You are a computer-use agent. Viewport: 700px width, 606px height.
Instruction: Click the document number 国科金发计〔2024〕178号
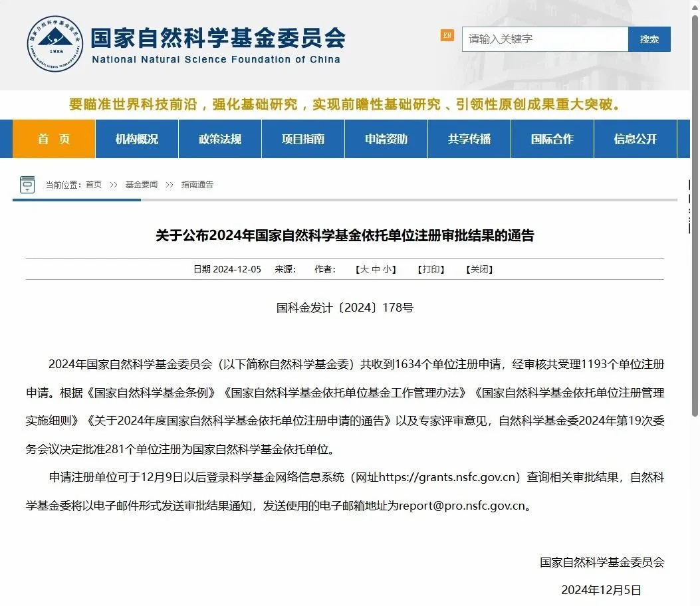pos(344,308)
